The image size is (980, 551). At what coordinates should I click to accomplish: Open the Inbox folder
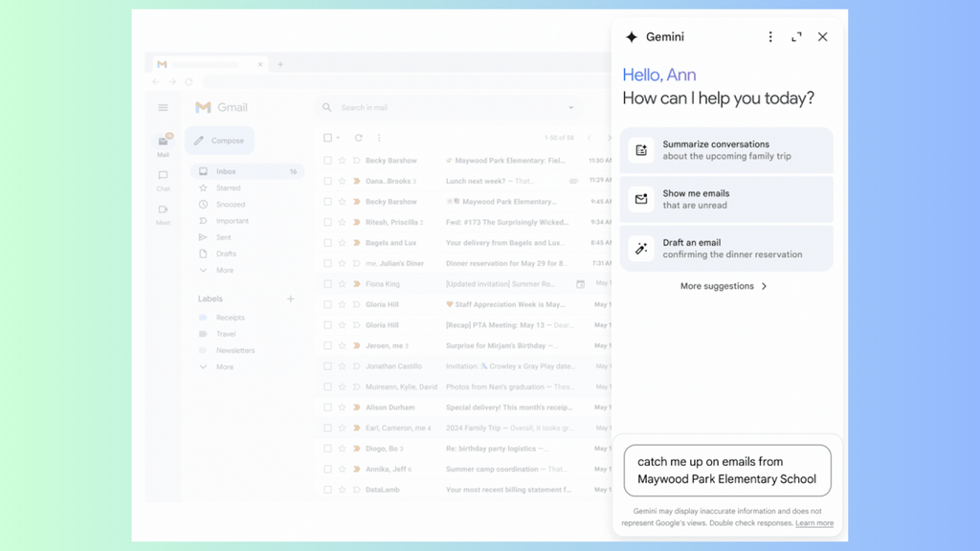248,171
